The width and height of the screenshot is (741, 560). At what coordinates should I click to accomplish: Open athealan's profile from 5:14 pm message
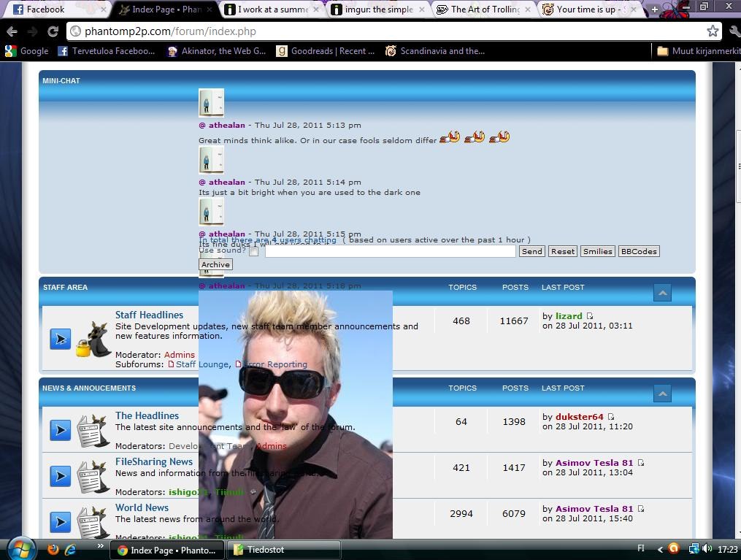tap(227, 182)
